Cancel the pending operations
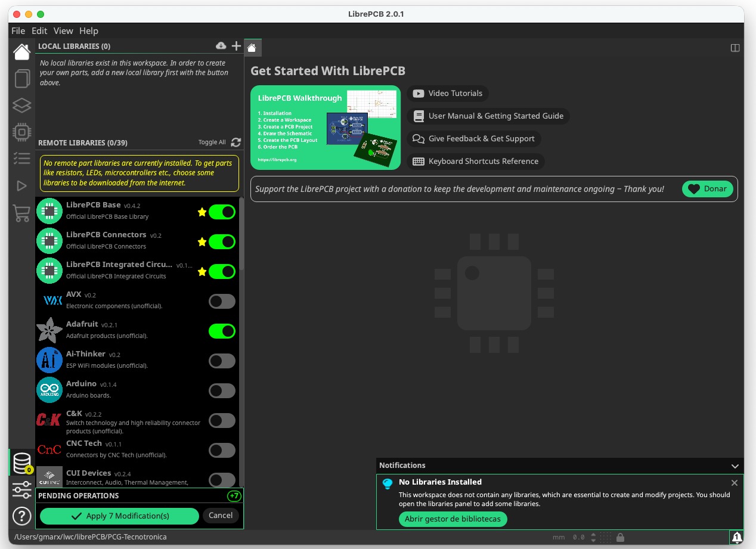 pyautogui.click(x=221, y=515)
